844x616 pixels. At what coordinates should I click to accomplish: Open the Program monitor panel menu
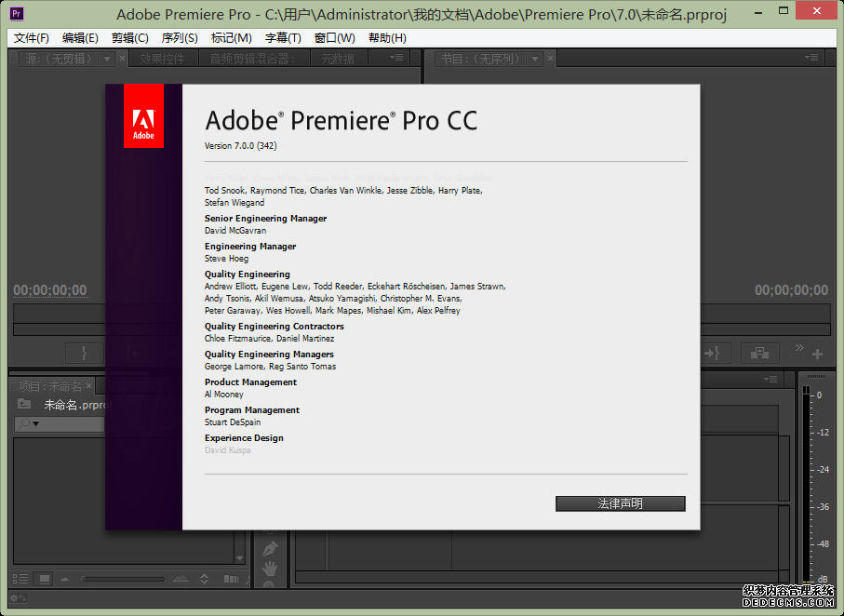click(x=811, y=58)
